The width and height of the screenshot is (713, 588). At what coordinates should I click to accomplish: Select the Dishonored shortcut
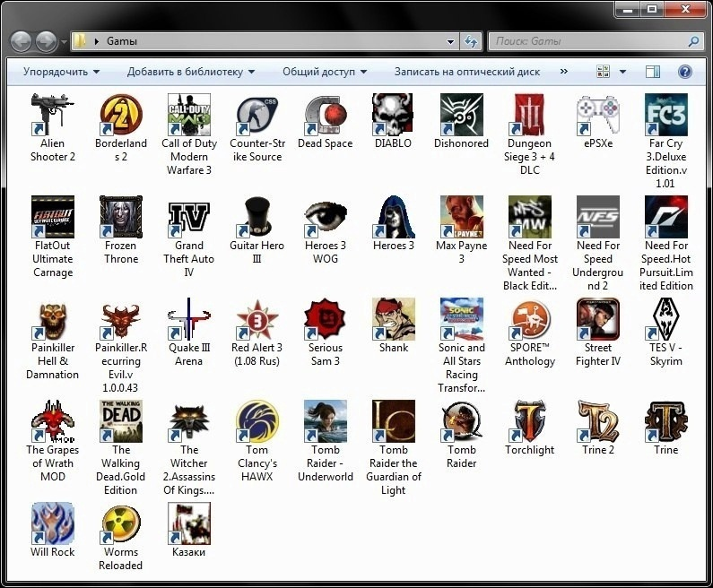coord(462,115)
